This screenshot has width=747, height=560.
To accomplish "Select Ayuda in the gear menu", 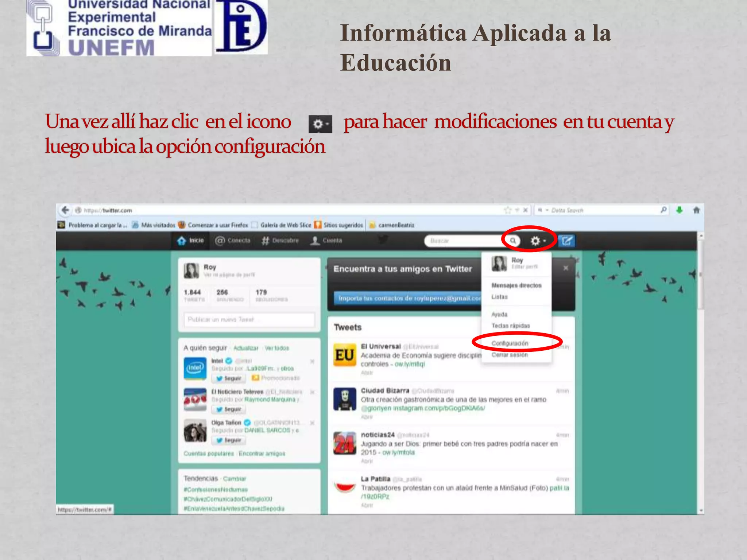I will click(x=499, y=314).
